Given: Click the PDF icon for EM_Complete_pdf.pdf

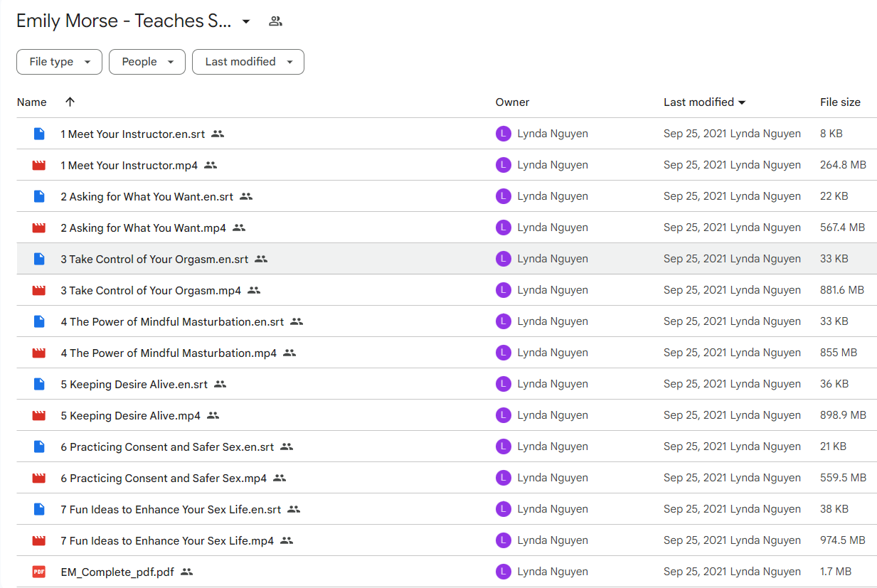Looking at the screenshot, I should pyautogui.click(x=39, y=572).
